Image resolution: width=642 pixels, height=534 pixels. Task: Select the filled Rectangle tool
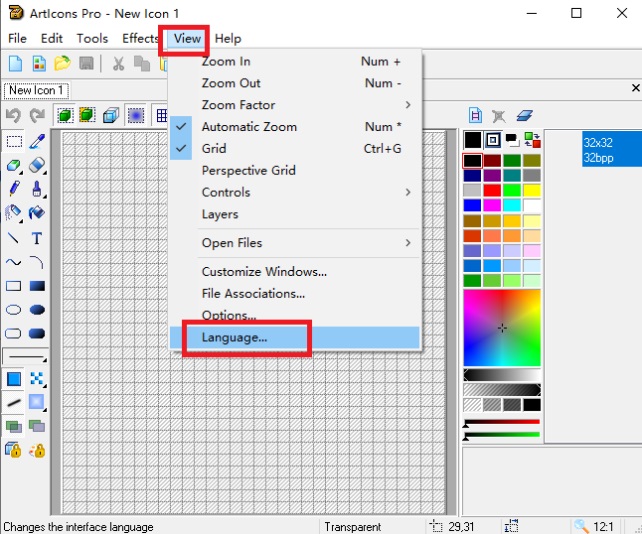[x=37, y=286]
